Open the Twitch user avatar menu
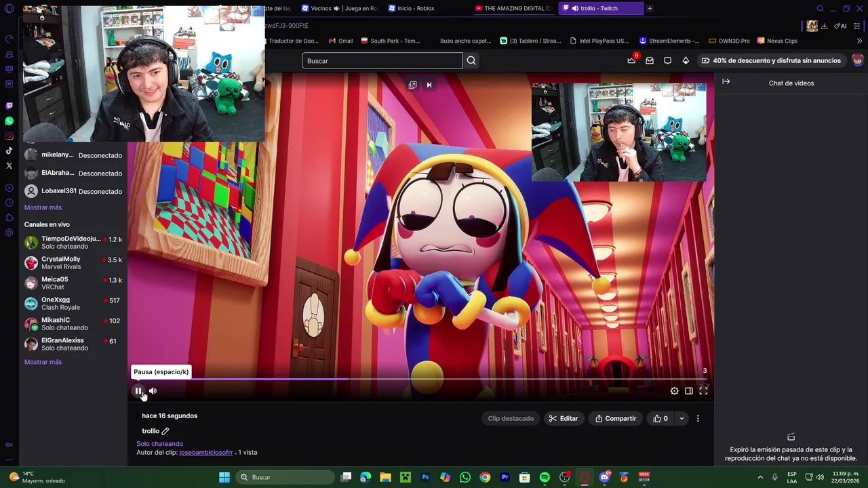The height and width of the screenshot is (488, 868). 858,60
